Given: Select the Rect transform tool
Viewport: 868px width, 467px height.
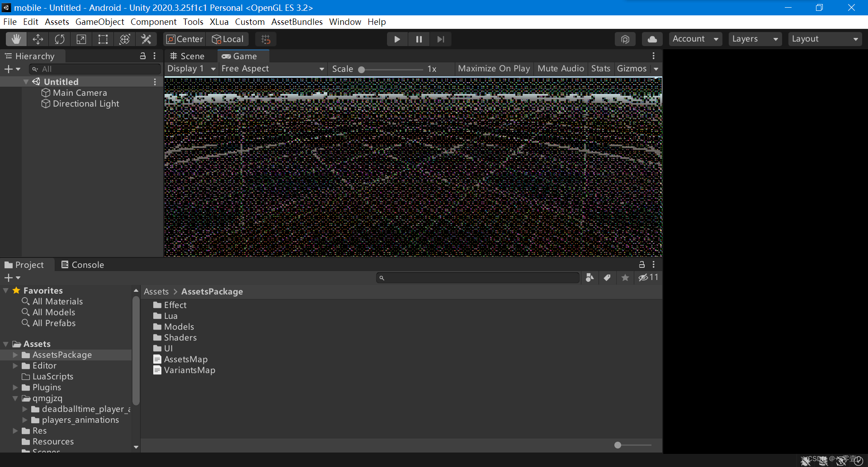Looking at the screenshot, I should click(103, 39).
